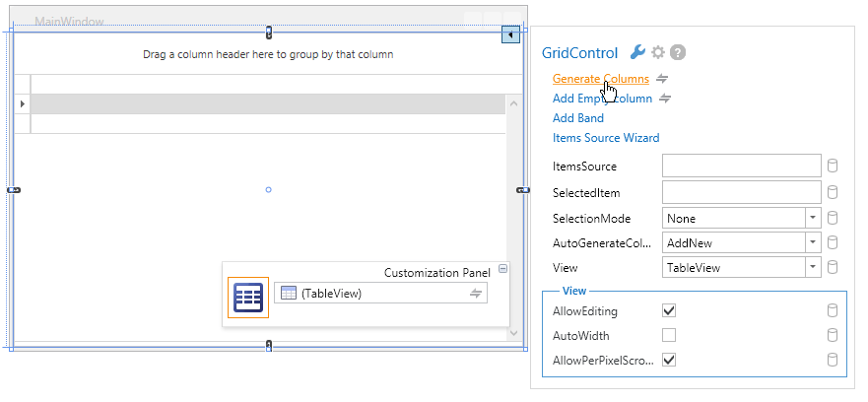Enable the AutoWidth checkbox
The width and height of the screenshot is (868, 402).
(x=669, y=335)
